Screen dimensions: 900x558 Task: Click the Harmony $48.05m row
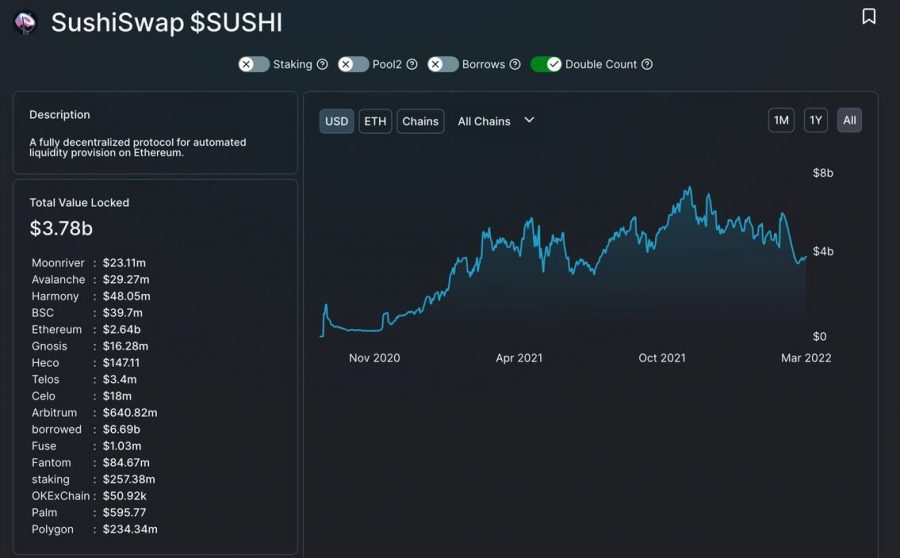tap(91, 296)
